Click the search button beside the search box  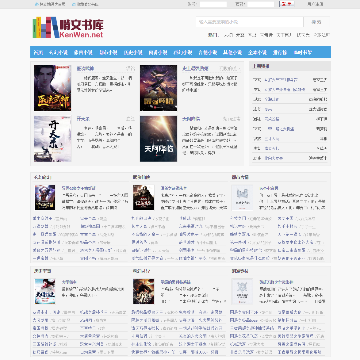point(316,22)
